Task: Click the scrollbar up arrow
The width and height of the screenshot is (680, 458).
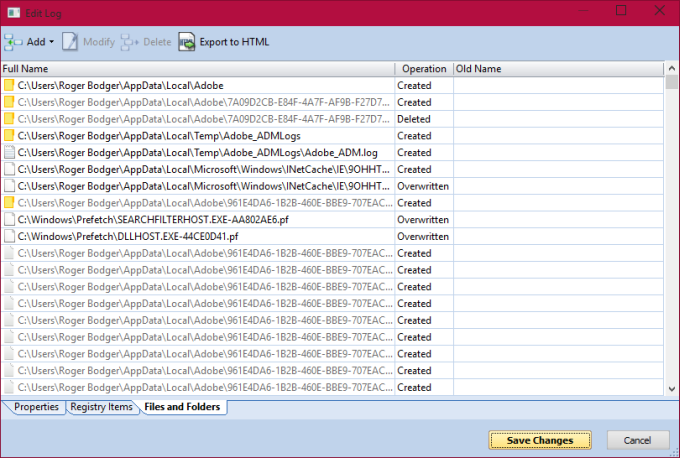Action: [672, 69]
